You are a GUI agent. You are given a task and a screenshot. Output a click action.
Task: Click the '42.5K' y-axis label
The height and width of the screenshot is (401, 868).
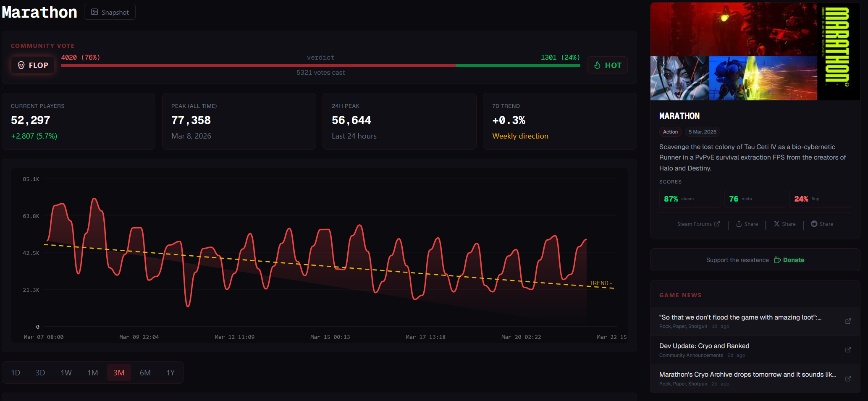(x=31, y=253)
